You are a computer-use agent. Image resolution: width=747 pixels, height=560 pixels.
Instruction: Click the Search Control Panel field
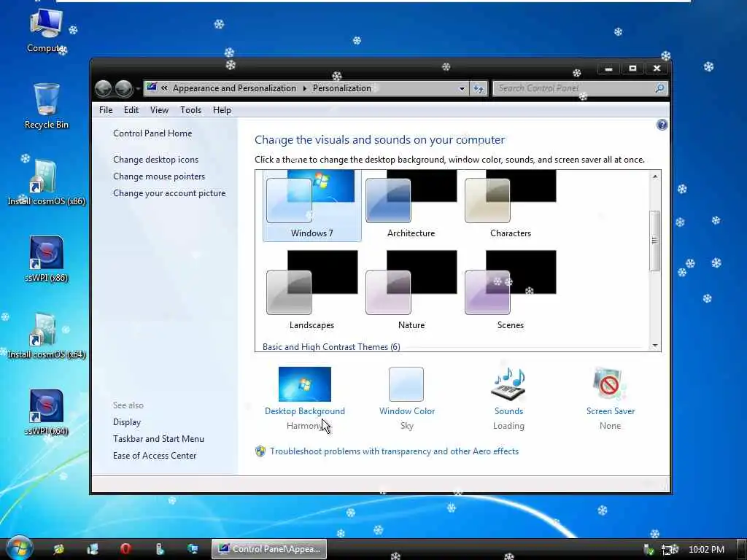[573, 88]
